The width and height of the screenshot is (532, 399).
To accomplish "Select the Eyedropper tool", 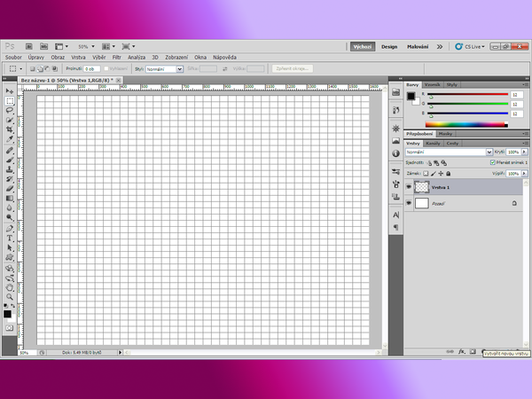I will pos(10,139).
